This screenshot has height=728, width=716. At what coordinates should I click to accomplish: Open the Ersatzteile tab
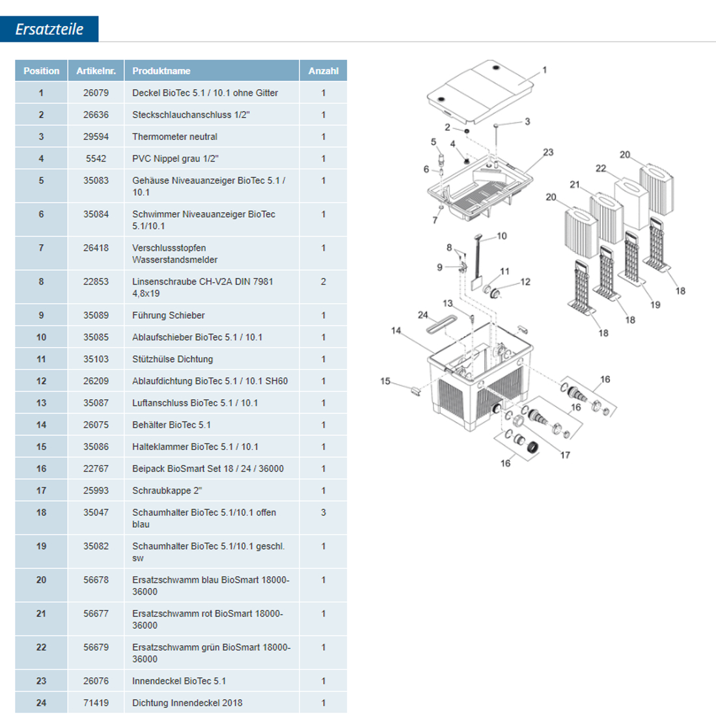[x=49, y=29]
